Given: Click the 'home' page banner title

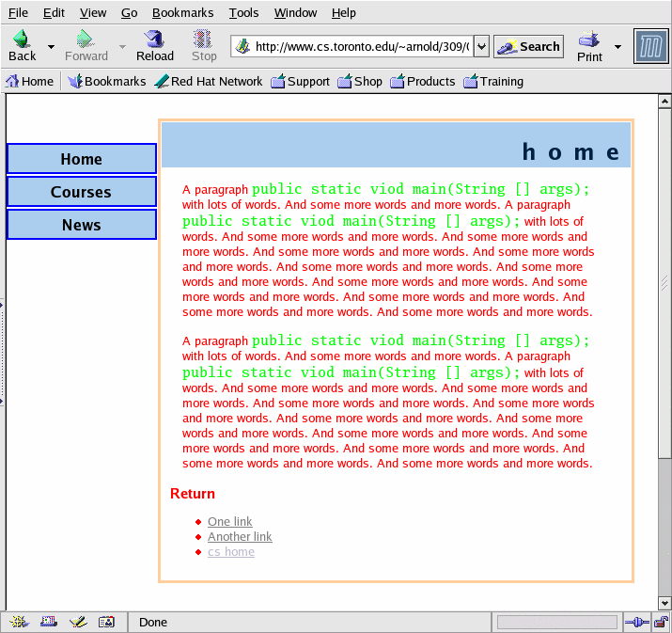Looking at the screenshot, I should (x=570, y=151).
